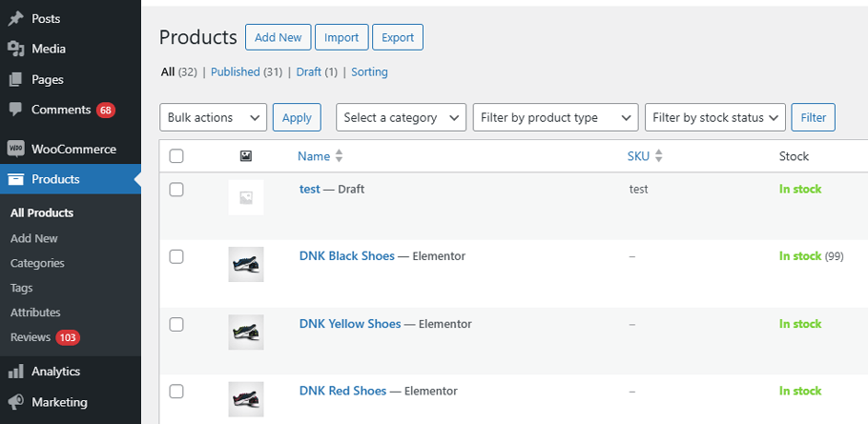868x424 pixels.
Task: Click 'In stock' status of DNK Yellow Shoes
Action: pyautogui.click(x=800, y=323)
